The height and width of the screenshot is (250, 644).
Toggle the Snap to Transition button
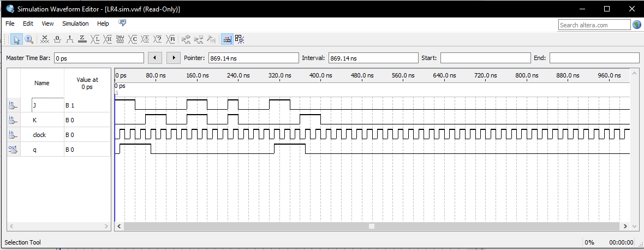(240, 39)
